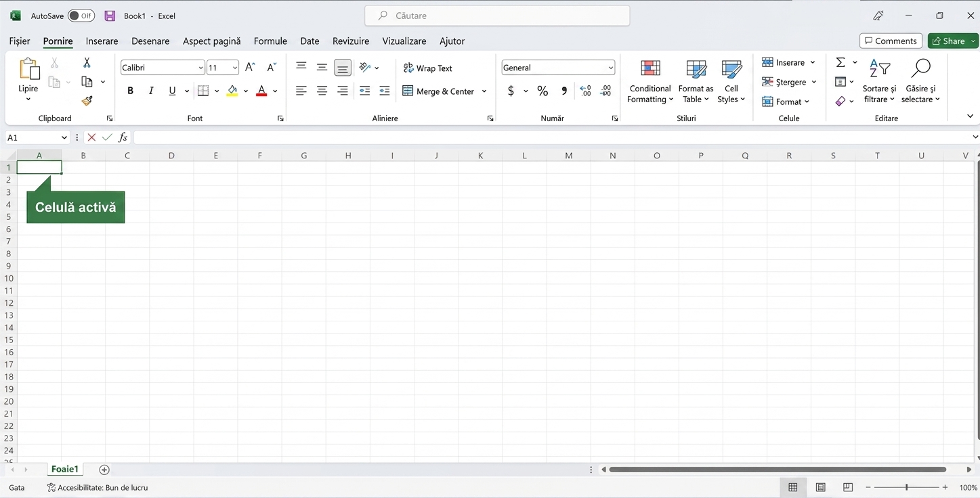This screenshot has width=980, height=498.
Task: Click the Enter checkmark in formula bar
Action: [x=107, y=137]
